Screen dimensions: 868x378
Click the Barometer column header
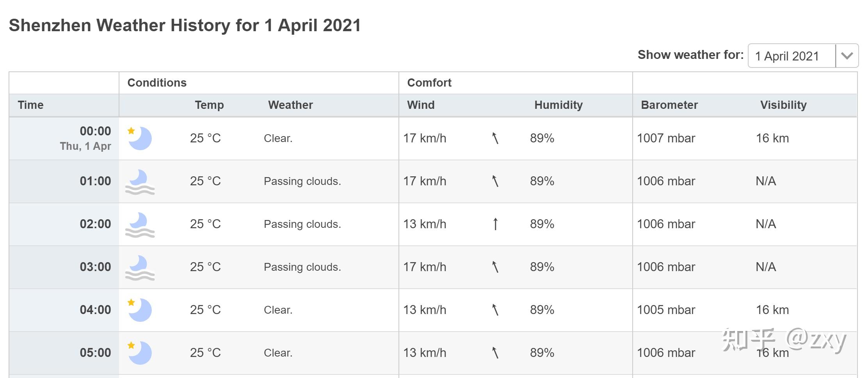pyautogui.click(x=669, y=105)
